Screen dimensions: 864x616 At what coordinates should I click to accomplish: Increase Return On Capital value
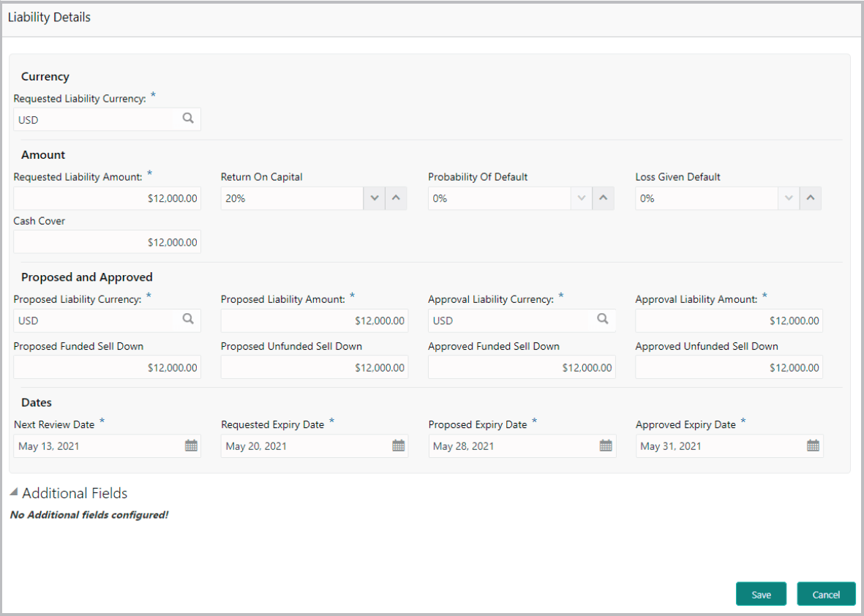pos(397,198)
